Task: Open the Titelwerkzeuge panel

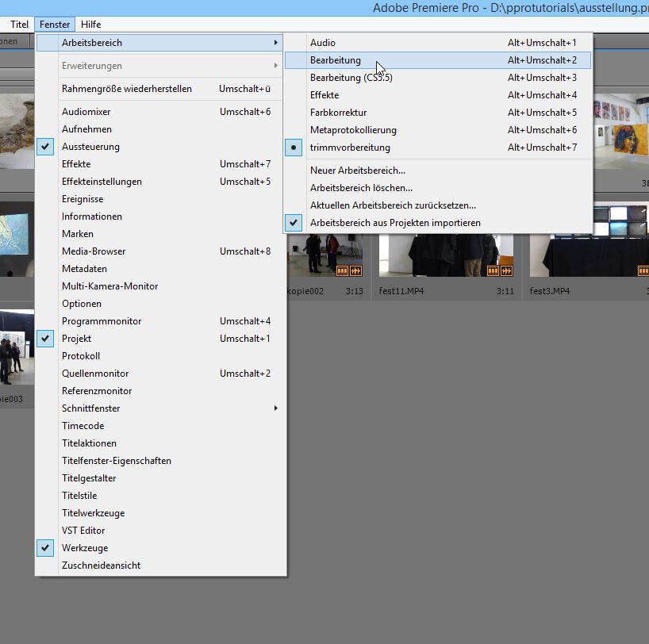Action: pos(159,513)
